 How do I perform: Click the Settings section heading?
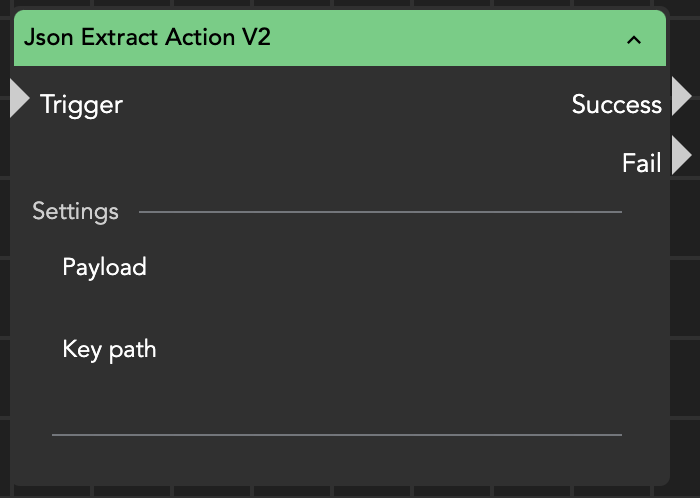click(75, 211)
